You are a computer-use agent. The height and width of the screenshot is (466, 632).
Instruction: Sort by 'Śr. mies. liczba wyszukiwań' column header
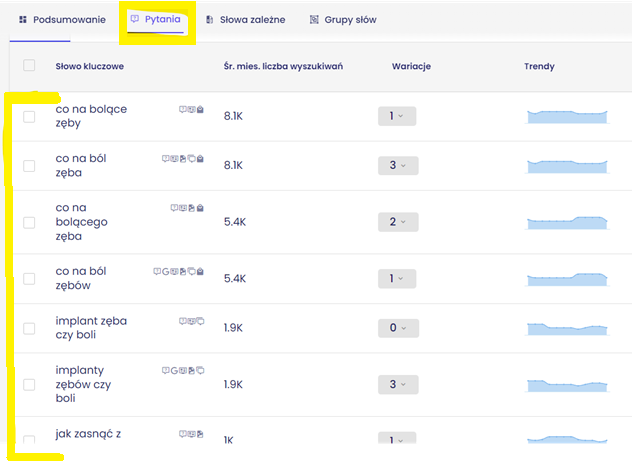283,66
